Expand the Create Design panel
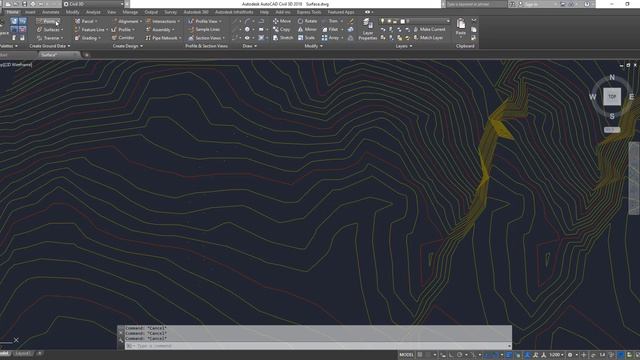 [128, 46]
